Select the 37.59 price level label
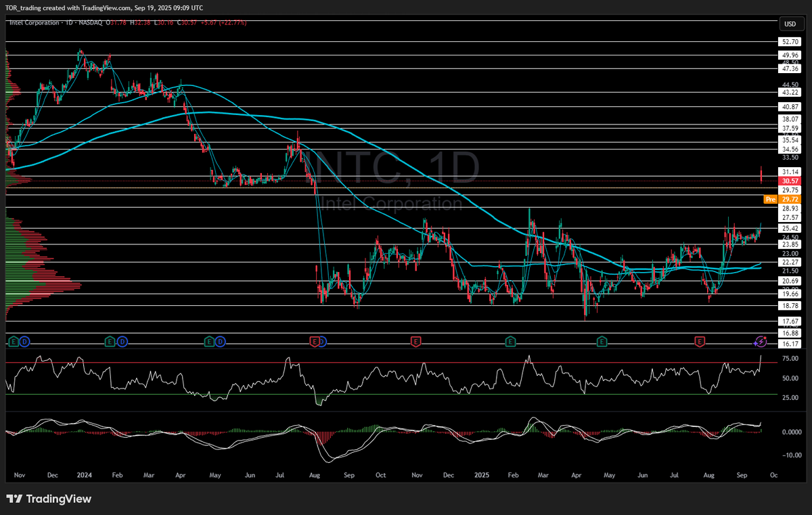Screen dimensions: 812x515 [x=790, y=128]
